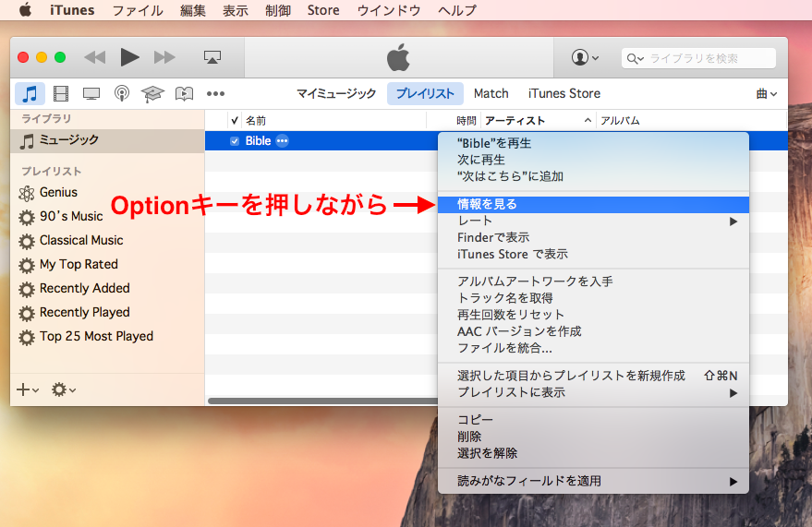Click the search magnifier dropdown
The height and width of the screenshot is (527, 812).
[636, 58]
